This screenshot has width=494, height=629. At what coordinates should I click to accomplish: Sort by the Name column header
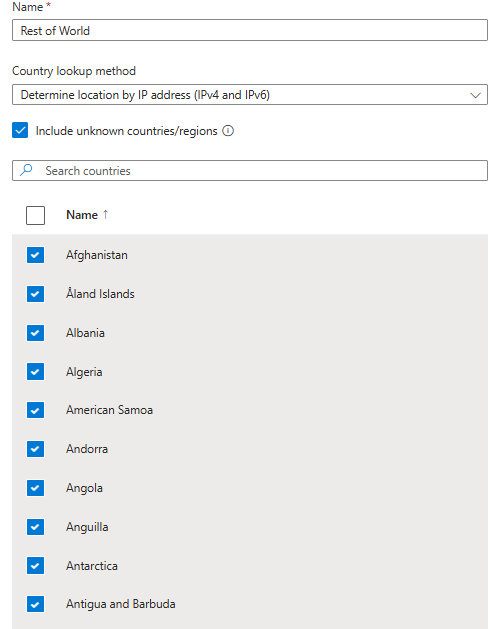(x=82, y=215)
